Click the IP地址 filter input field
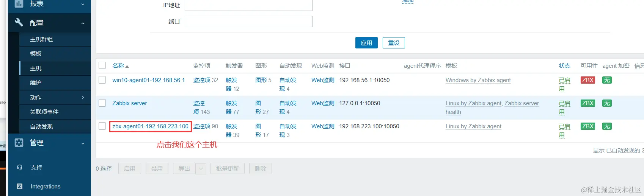The width and height of the screenshot is (644, 196). tap(248, 5)
